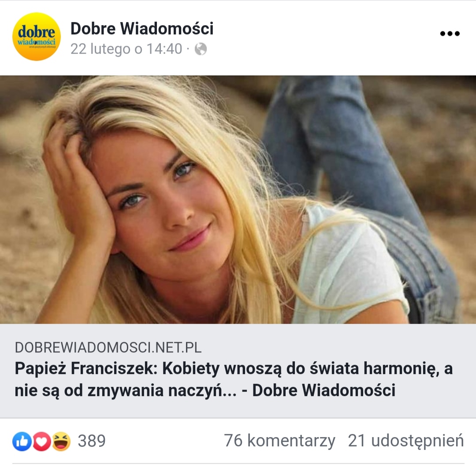Click the globe public-visibility icon
This screenshot has height=467, width=476.
201,49
